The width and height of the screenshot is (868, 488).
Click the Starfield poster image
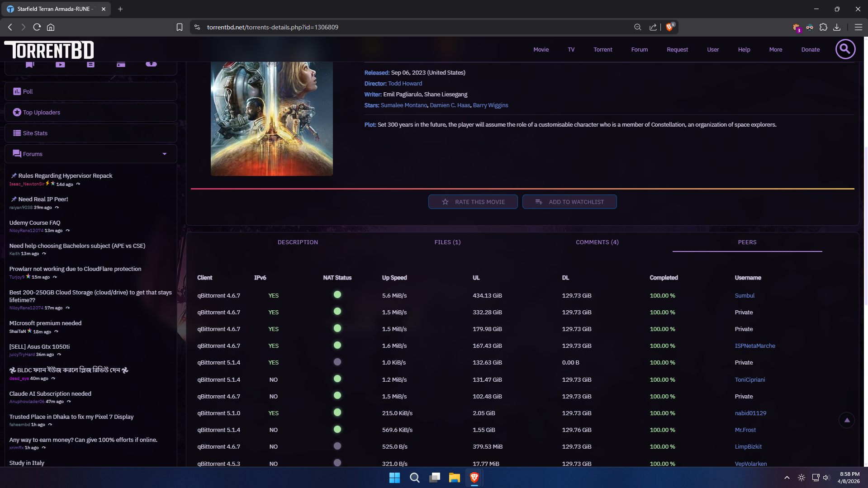(x=272, y=118)
